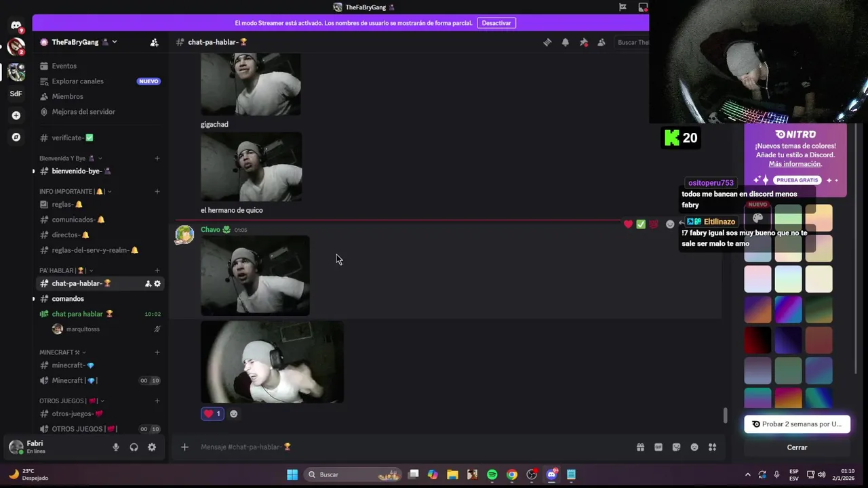Open the reglas-del-serv-y-realm channel
Viewport: 868px width, 488px height.
pos(100,250)
